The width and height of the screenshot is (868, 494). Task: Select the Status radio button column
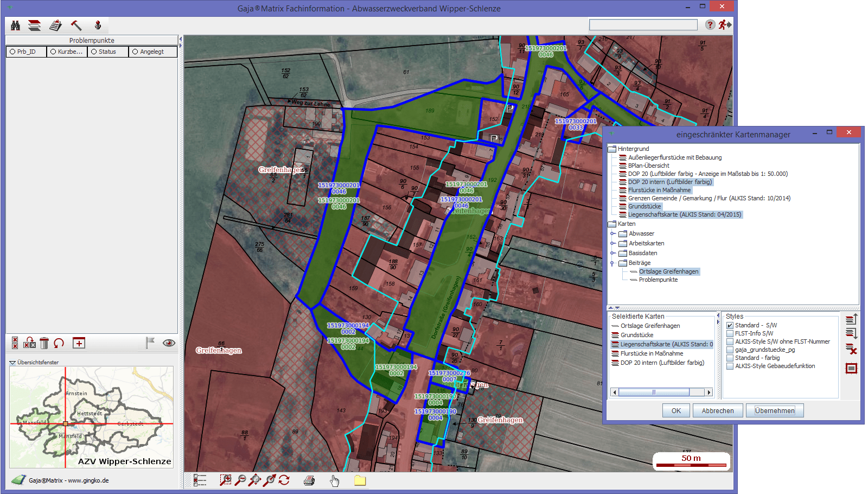pos(94,52)
